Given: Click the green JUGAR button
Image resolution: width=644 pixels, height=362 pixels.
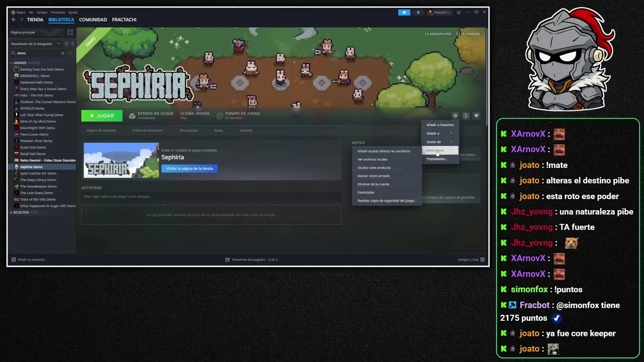Looking at the screenshot, I should coord(102,116).
